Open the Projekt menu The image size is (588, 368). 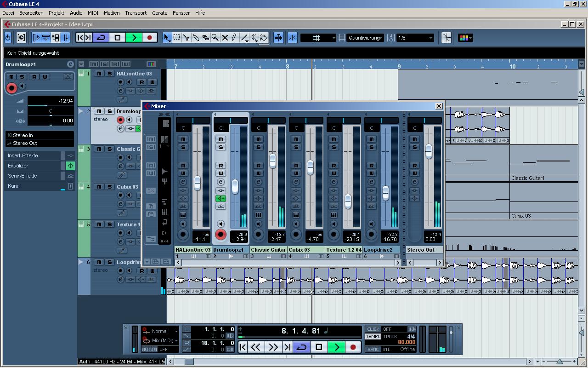[57, 13]
